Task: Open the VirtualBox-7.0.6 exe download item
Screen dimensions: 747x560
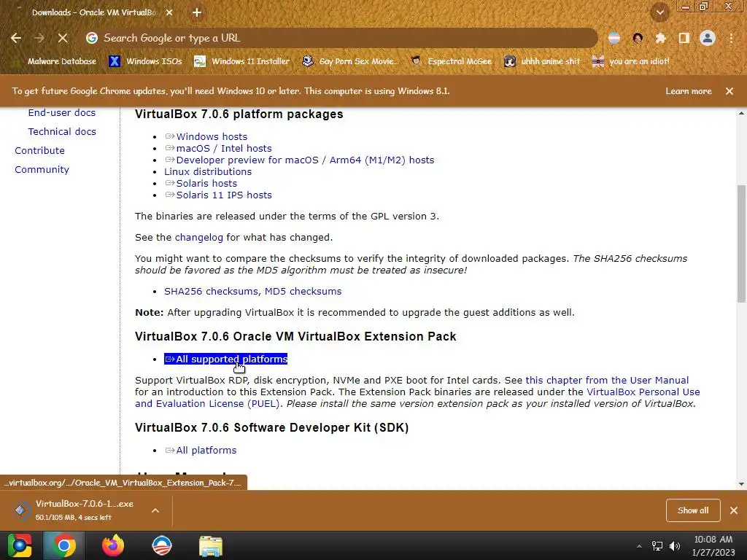Action: coord(76,510)
